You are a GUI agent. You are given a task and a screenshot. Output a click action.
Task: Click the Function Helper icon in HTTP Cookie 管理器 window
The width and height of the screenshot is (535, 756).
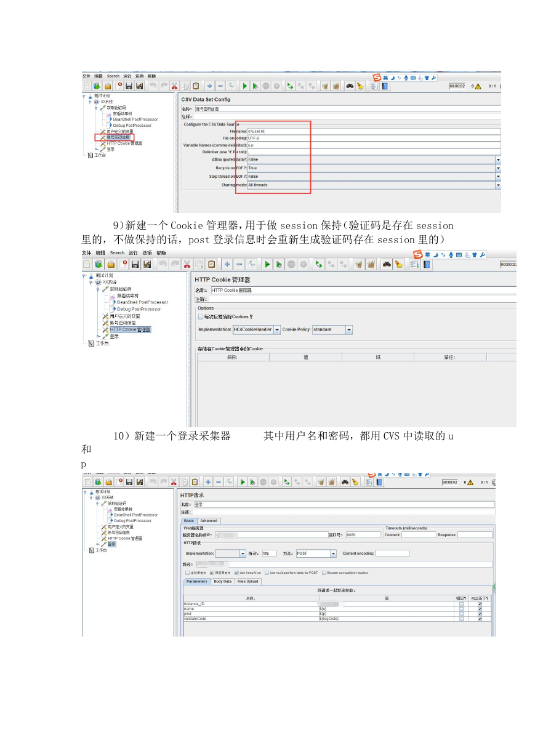point(414,264)
